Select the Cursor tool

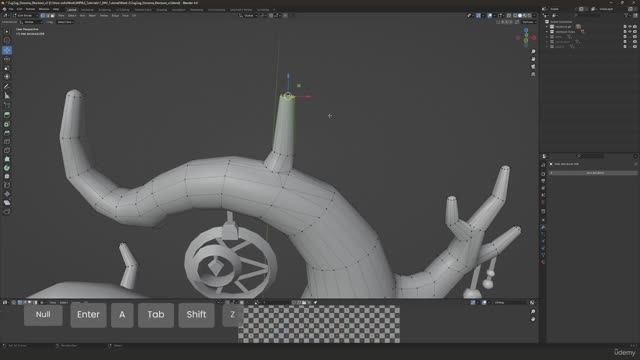pos(7,40)
